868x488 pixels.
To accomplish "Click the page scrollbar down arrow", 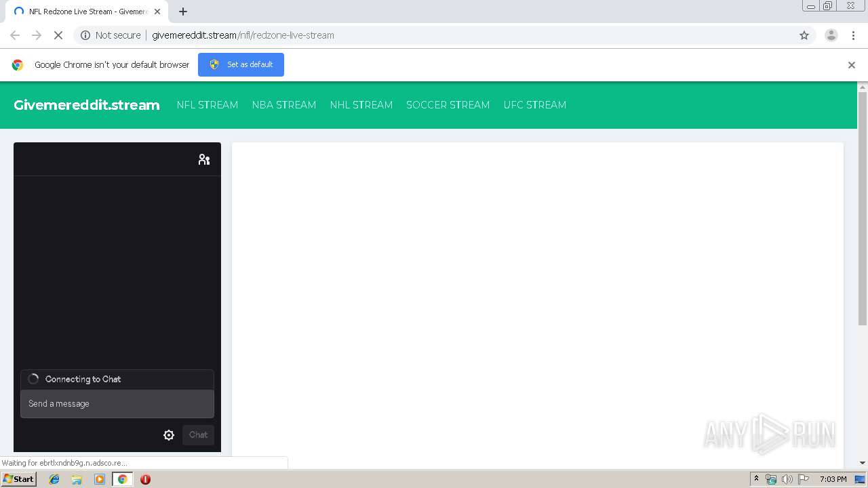I will click(863, 463).
